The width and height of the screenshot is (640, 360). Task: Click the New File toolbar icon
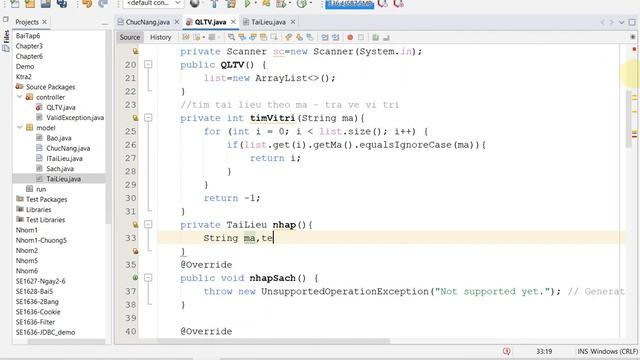(14, 4)
